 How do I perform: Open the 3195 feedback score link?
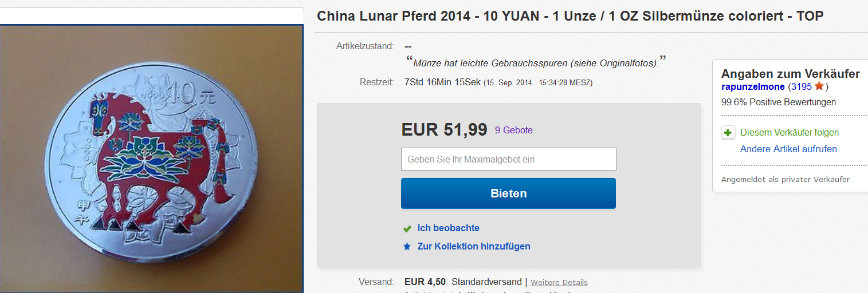801,86
